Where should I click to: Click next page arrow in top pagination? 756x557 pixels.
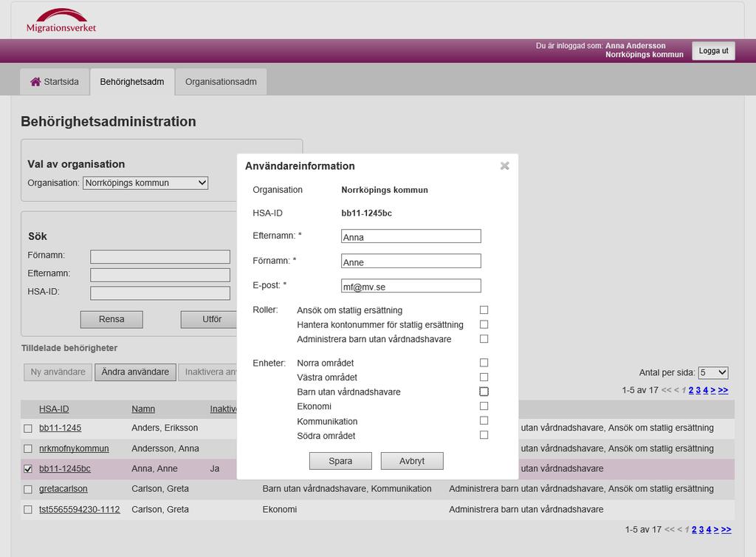click(713, 390)
